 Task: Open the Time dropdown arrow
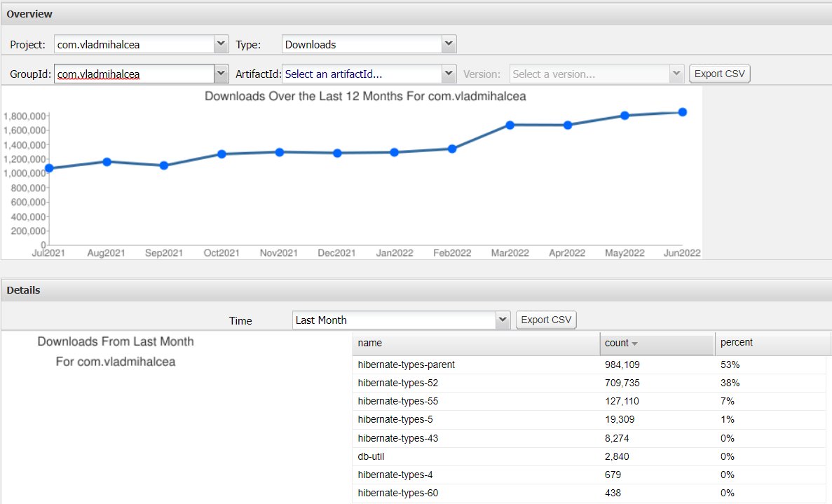tap(503, 320)
